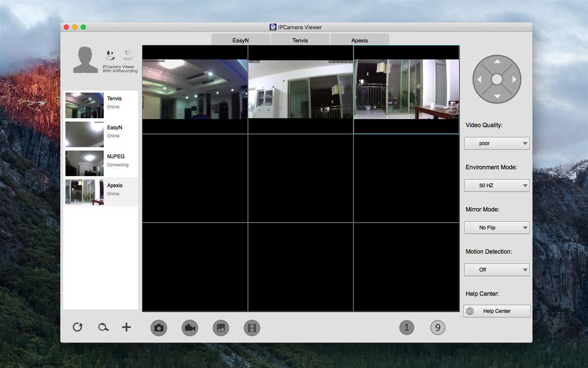The image size is (588, 368).
Task: Click the search cameras magnifier icon
Action: 103,328
